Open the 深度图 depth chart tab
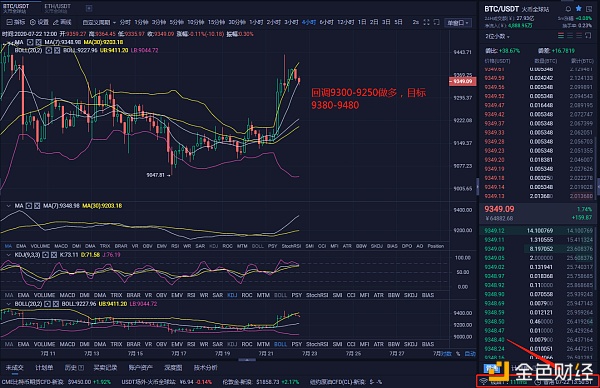600x388 pixels. click(173, 368)
